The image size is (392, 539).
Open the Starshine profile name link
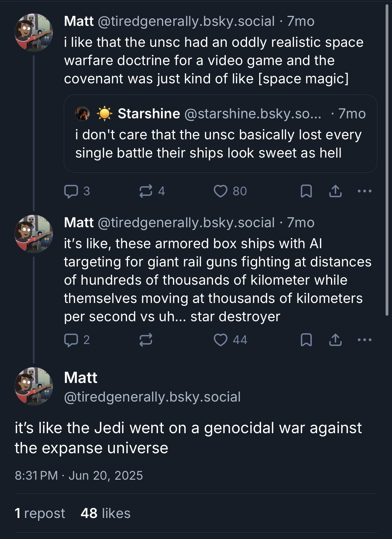click(149, 114)
